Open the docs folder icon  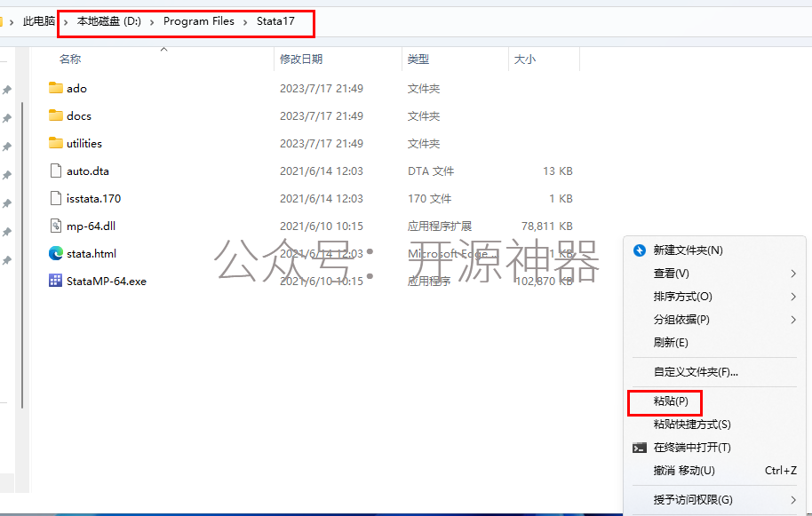coord(55,115)
